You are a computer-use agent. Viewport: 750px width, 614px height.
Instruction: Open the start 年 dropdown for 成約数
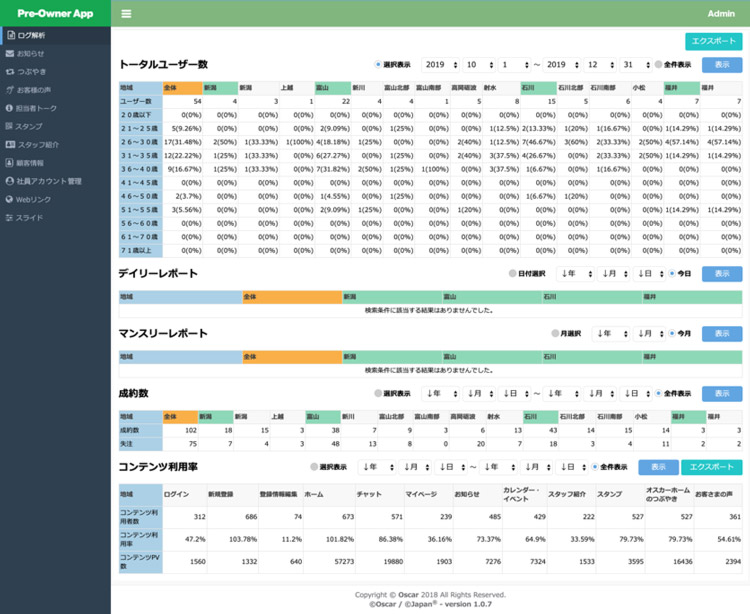[x=441, y=394]
